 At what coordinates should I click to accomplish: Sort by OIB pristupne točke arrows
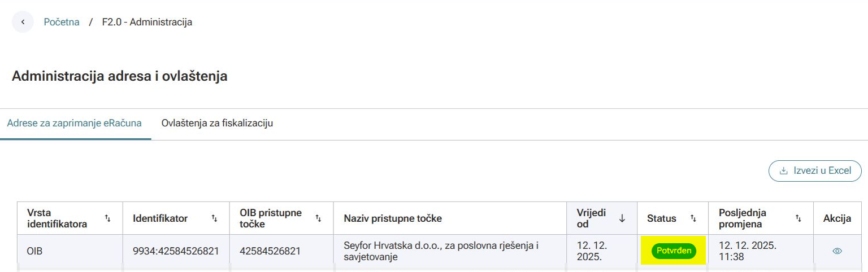click(x=318, y=218)
